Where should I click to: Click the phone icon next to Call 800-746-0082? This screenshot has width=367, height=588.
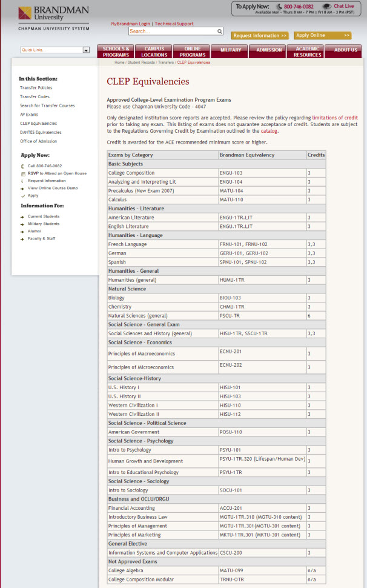pyautogui.click(x=23, y=166)
